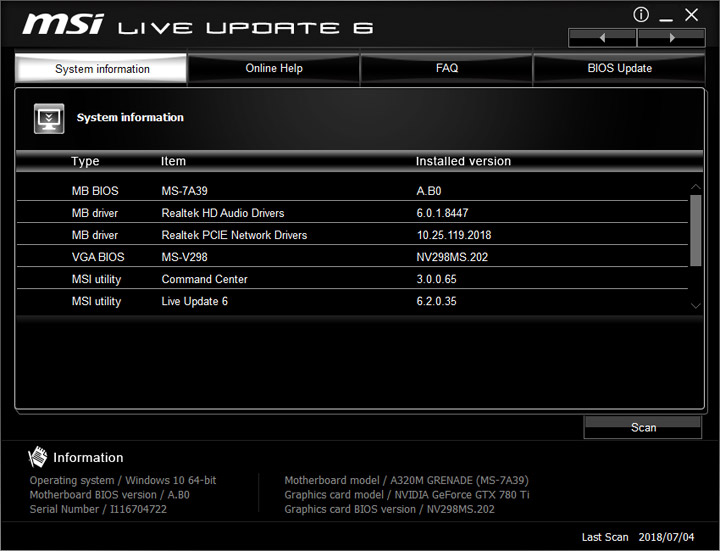Select Realtek HD Audio Drivers row

click(x=352, y=213)
